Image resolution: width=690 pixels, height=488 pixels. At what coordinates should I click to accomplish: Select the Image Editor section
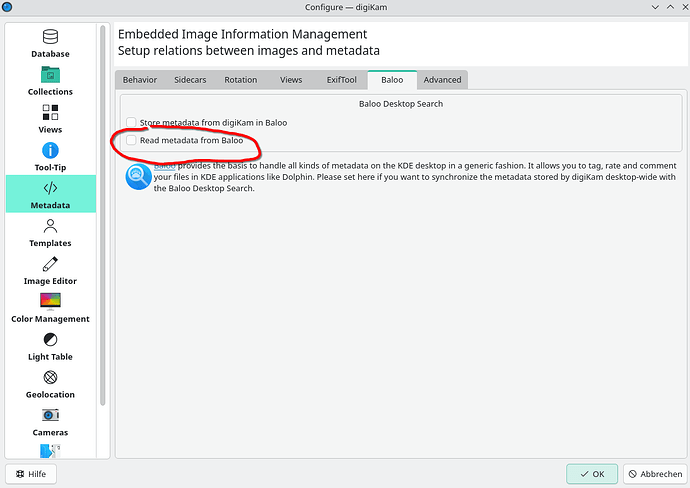click(50, 271)
